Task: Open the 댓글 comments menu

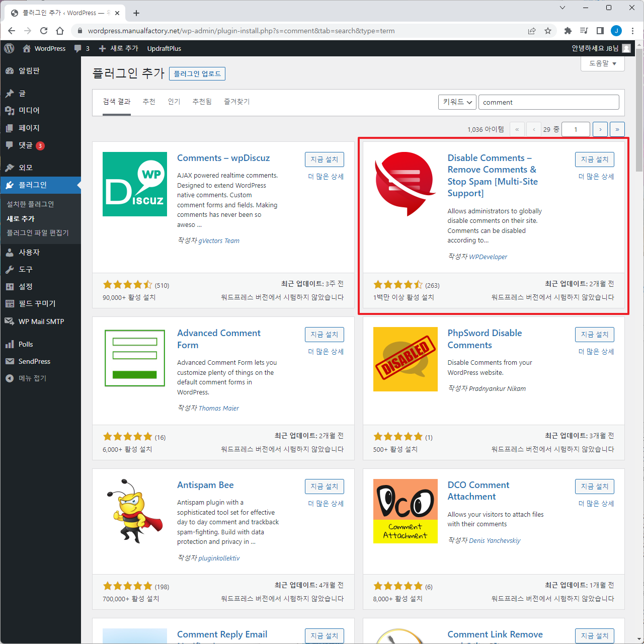Action: [x=40, y=145]
